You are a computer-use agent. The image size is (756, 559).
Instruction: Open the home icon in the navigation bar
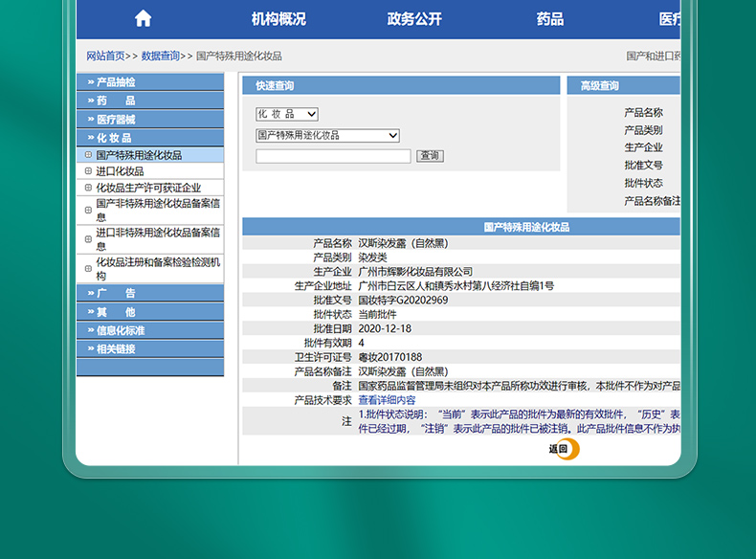coord(144,19)
